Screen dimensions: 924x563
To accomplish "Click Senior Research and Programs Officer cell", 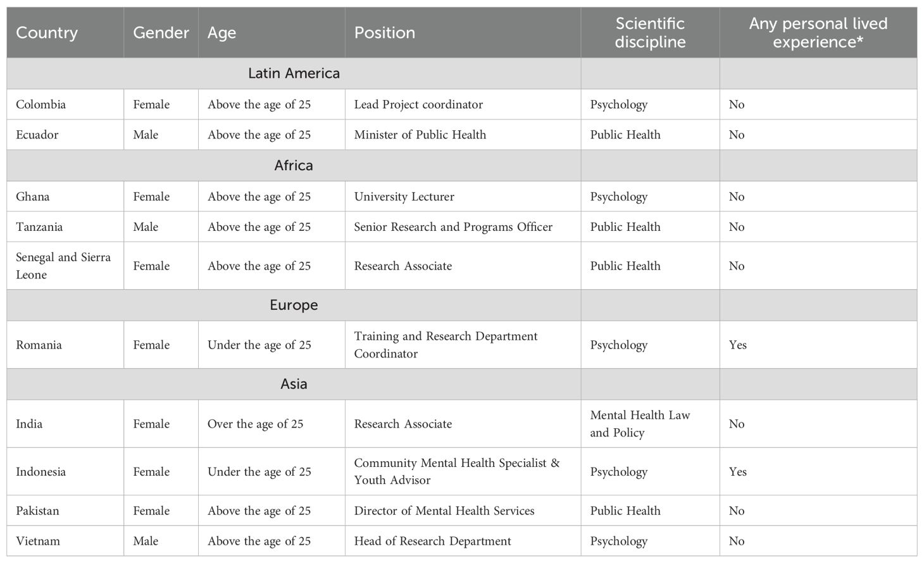I will [453, 227].
